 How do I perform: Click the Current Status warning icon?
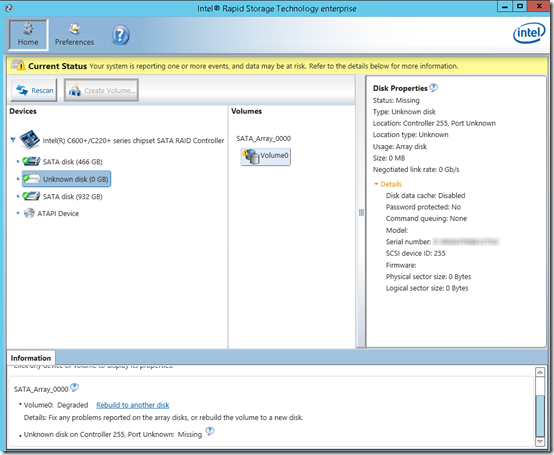18,65
